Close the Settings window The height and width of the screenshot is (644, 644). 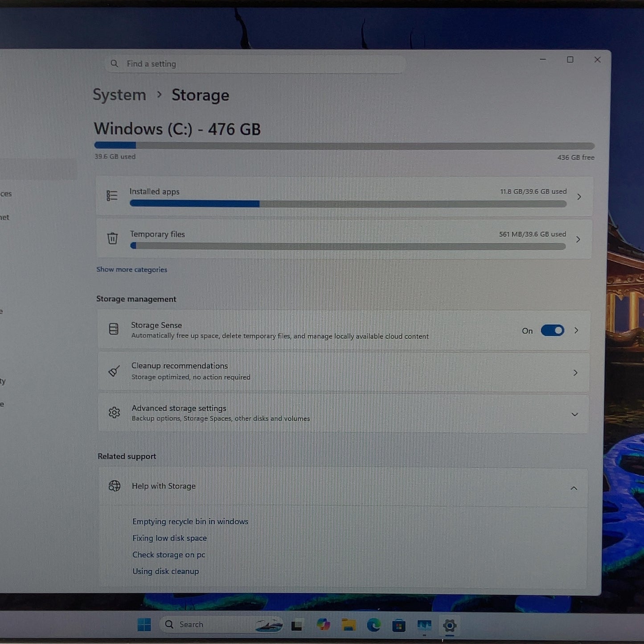coord(598,60)
